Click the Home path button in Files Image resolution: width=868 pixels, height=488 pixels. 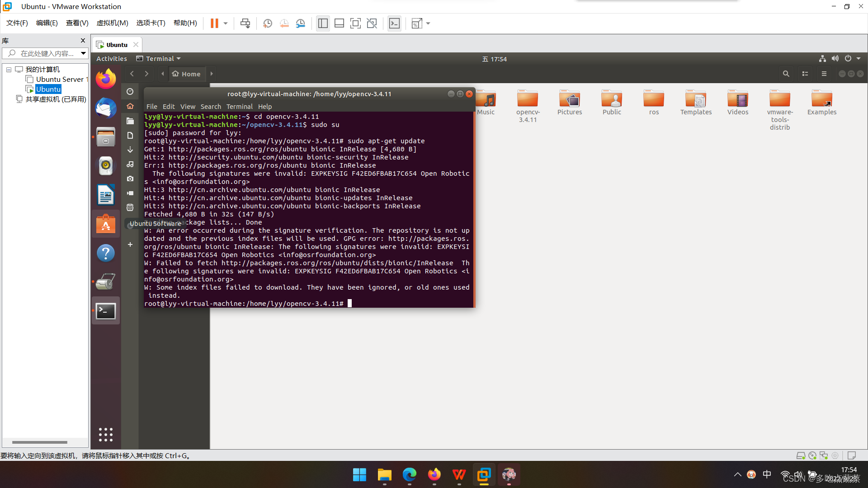pyautogui.click(x=186, y=74)
